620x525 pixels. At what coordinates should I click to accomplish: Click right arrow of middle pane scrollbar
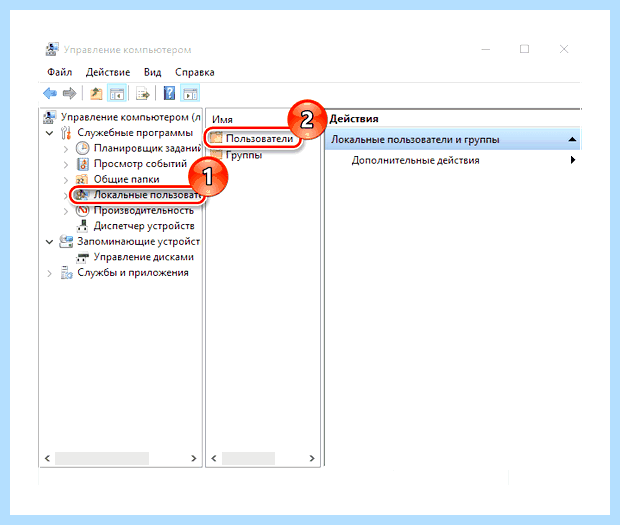click(312, 458)
